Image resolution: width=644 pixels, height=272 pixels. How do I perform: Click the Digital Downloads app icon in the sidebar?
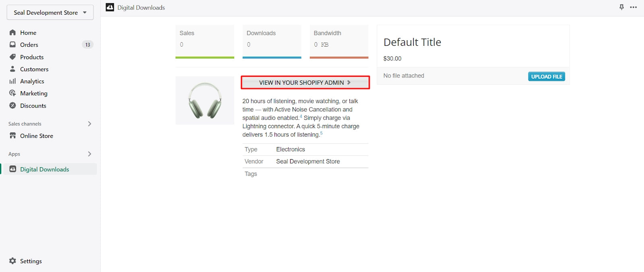(12, 169)
